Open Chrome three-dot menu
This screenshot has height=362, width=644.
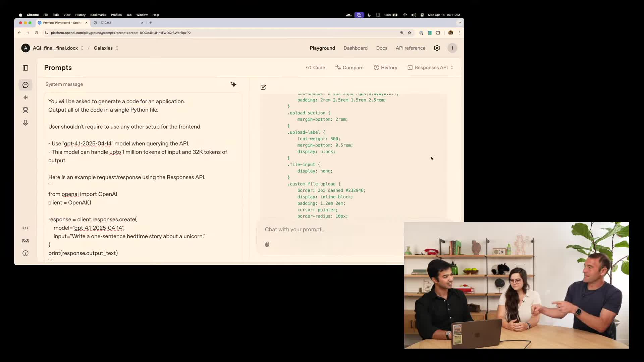[x=459, y=33]
